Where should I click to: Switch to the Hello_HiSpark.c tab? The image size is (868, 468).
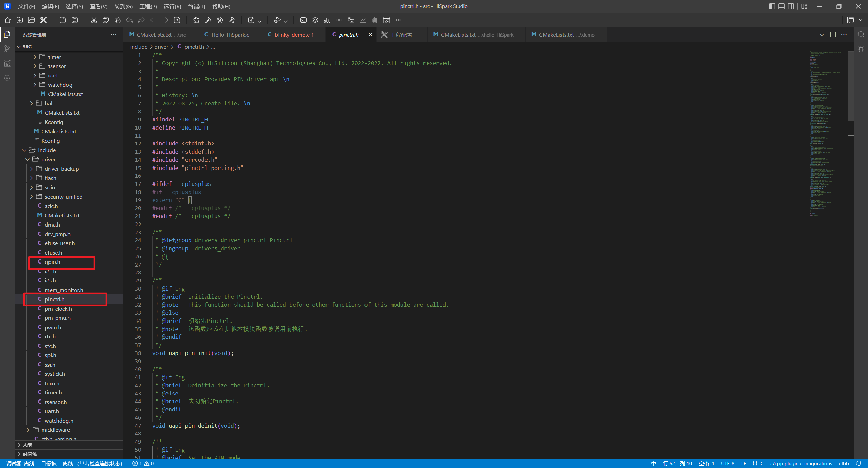coord(230,35)
